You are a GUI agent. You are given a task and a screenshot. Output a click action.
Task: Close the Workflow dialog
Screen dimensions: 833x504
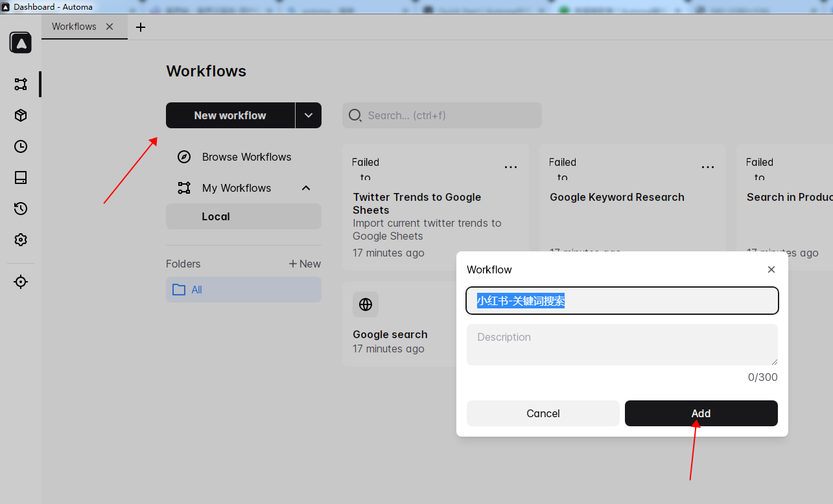coord(771,269)
